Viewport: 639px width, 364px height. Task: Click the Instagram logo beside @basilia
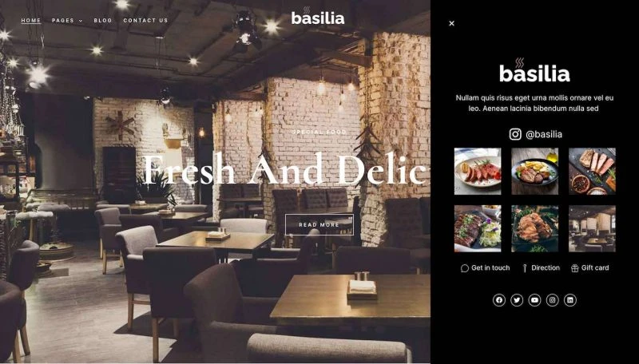coord(515,134)
